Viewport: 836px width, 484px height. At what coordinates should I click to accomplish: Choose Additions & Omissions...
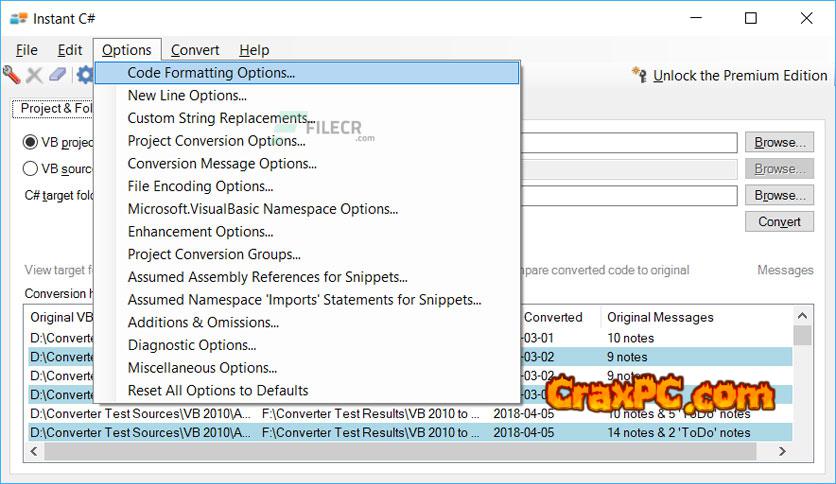(x=307, y=322)
